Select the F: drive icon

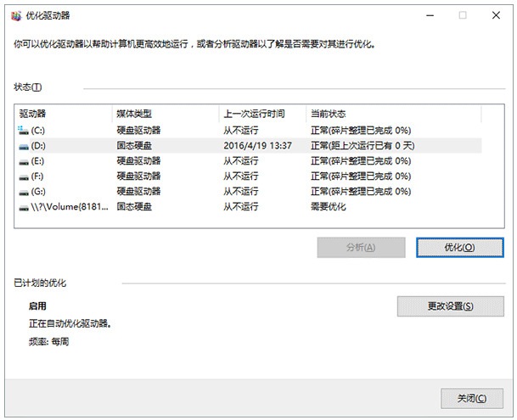pos(23,176)
